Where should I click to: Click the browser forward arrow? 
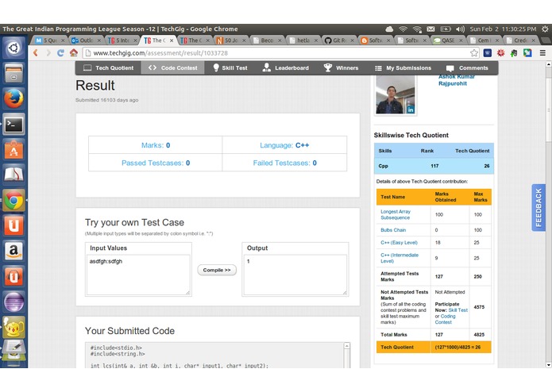[x=48, y=53]
